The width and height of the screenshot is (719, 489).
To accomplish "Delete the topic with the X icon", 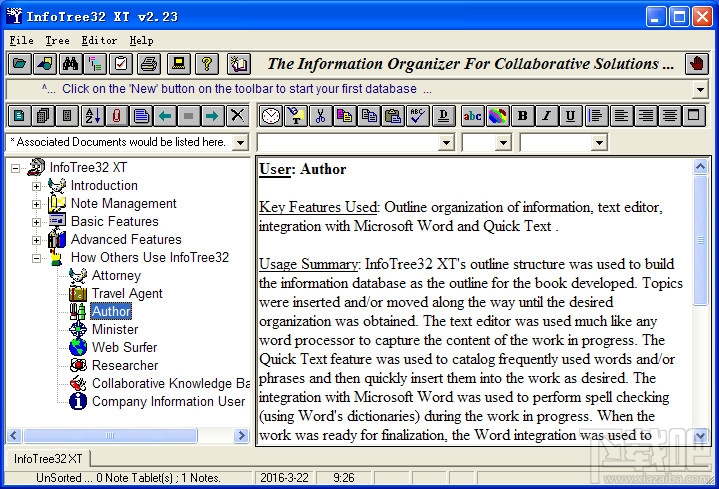I will (238, 116).
